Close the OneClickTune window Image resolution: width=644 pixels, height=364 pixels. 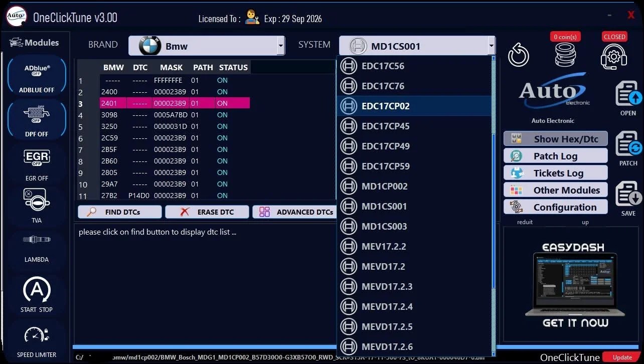(x=631, y=15)
